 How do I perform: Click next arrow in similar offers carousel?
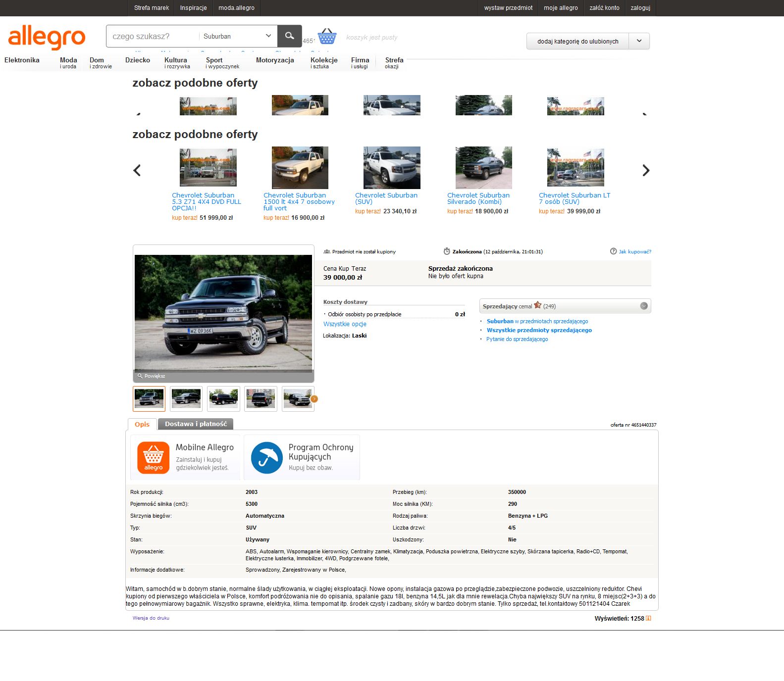tap(646, 170)
